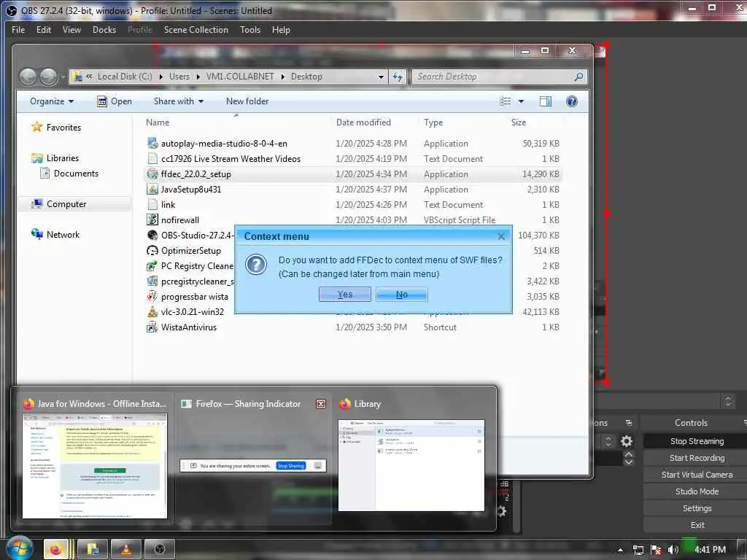Image resolution: width=747 pixels, height=560 pixels.
Task: Click the Explorer forward arrow
Action: point(49,77)
